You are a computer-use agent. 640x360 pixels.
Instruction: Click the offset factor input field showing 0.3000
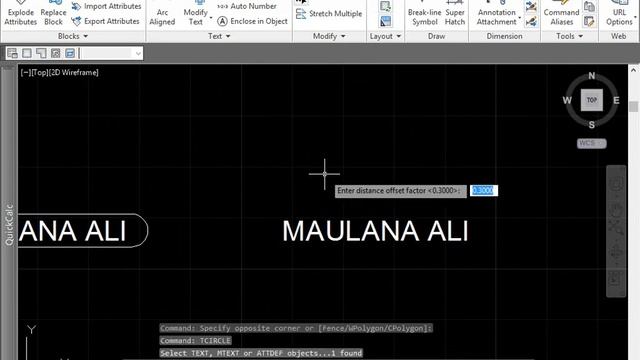[x=484, y=191]
